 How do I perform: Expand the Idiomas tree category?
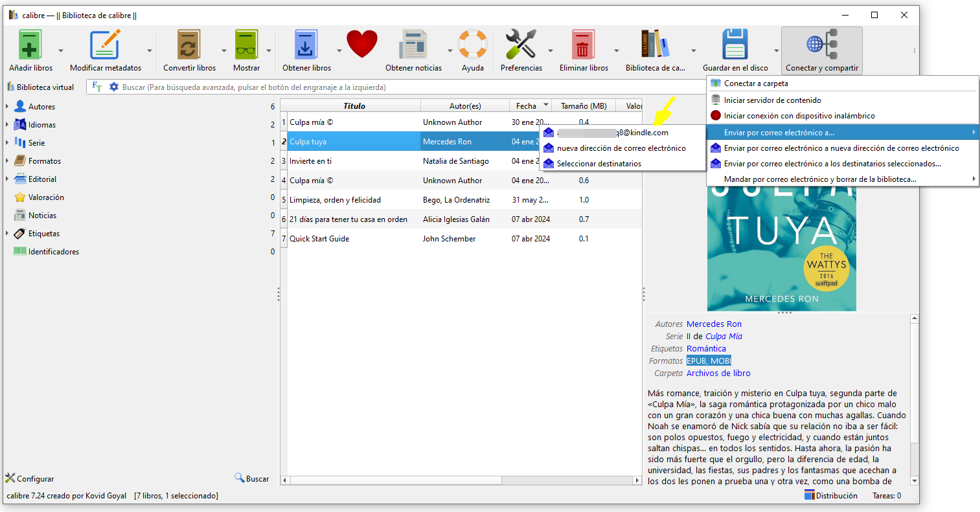tap(7, 124)
